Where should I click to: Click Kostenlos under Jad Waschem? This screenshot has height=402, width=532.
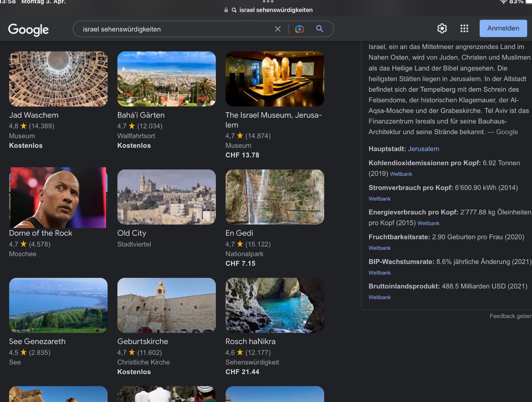click(x=26, y=145)
